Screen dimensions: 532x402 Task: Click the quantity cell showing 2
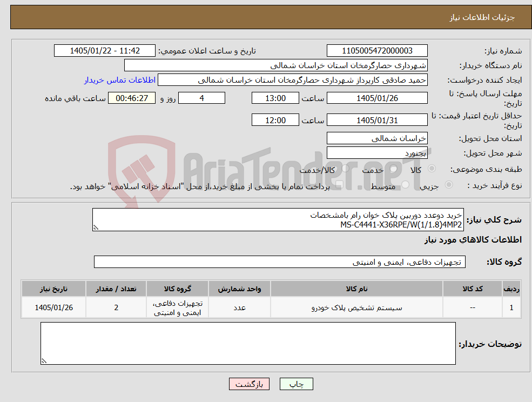point(116,307)
